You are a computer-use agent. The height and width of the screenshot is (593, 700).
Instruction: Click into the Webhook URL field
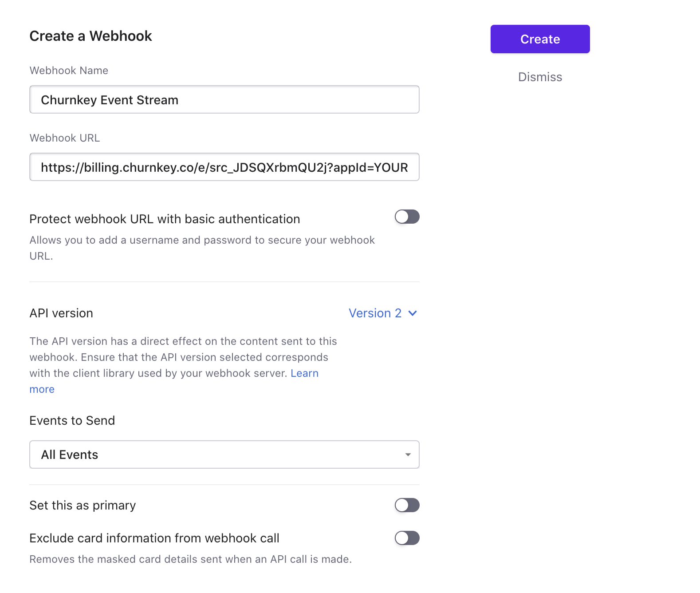(x=224, y=167)
